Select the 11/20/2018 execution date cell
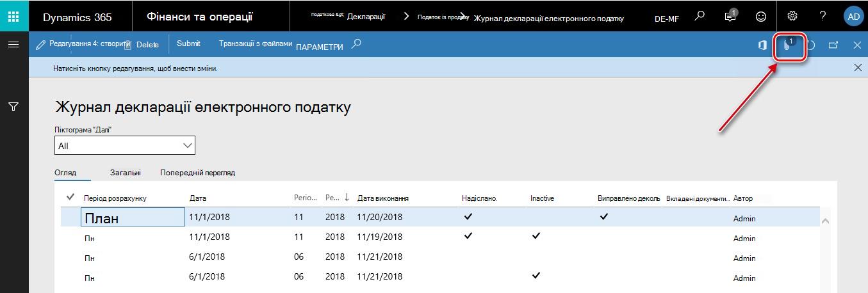Screen dimensions: 868x293 tap(380, 217)
